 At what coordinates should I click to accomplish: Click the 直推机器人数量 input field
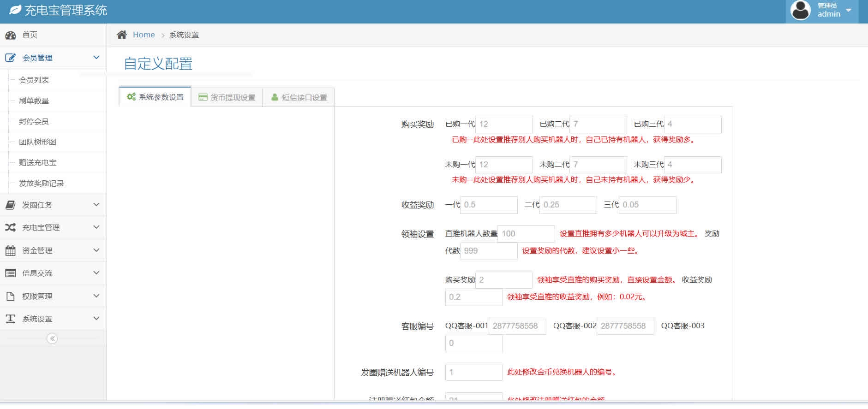click(x=526, y=234)
